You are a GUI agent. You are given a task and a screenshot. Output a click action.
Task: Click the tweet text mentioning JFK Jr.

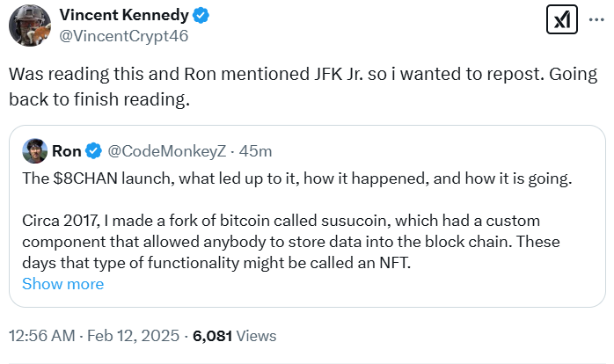[x=220, y=76]
